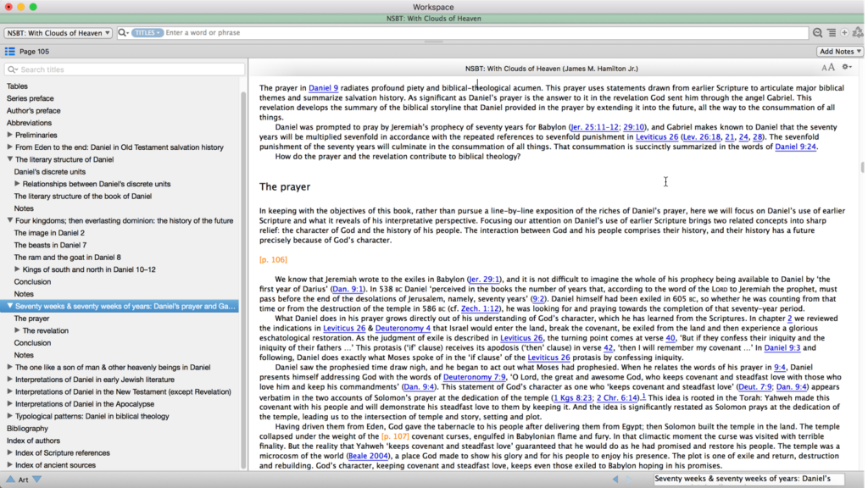Click the recycle arrows icon
The width and height of the screenshot is (868, 488).
tap(857, 33)
